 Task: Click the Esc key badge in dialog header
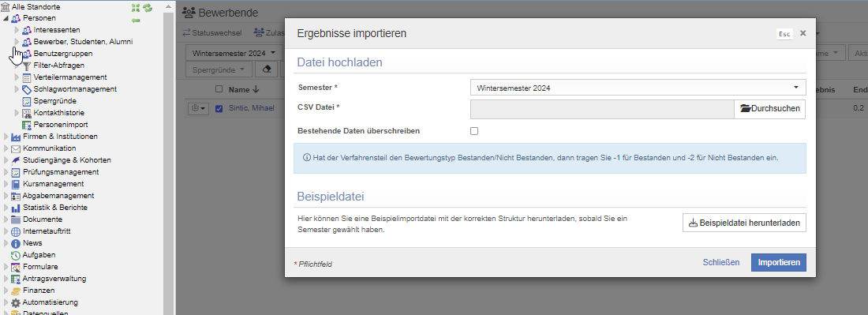click(784, 34)
